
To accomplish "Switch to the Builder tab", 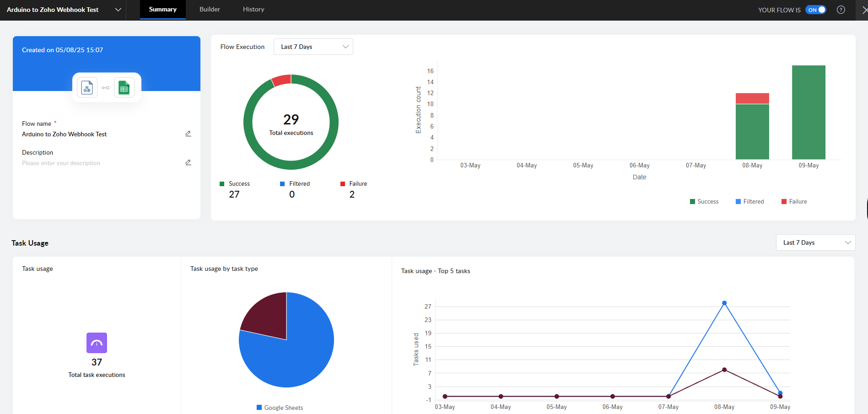I will click(210, 9).
